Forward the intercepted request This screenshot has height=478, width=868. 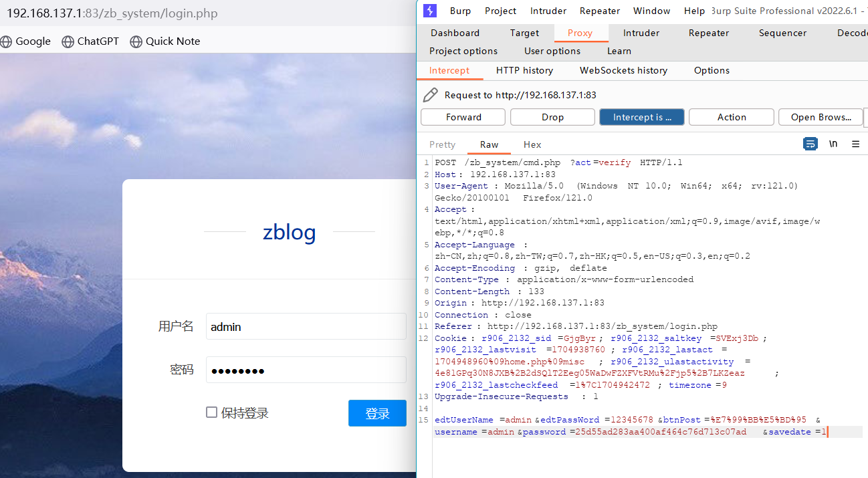click(x=463, y=117)
